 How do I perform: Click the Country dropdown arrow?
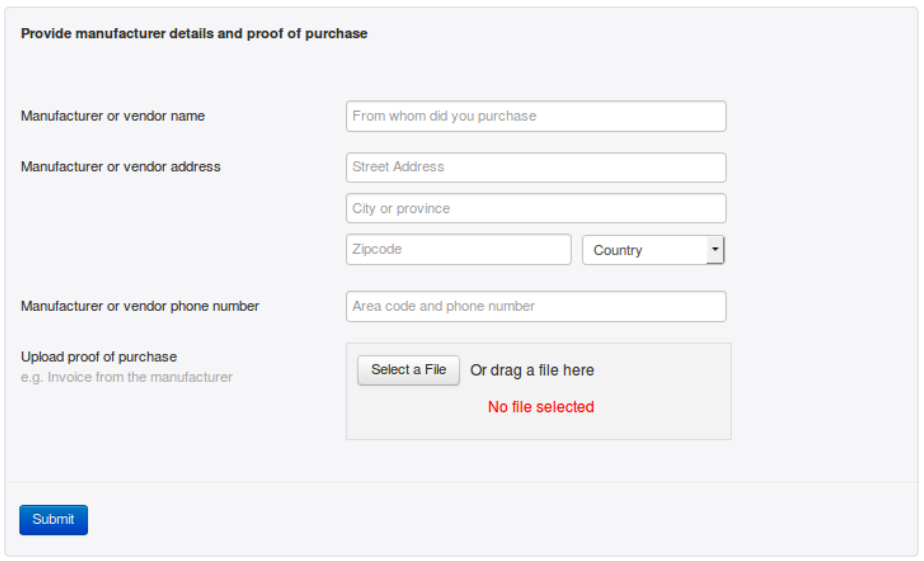coord(715,250)
